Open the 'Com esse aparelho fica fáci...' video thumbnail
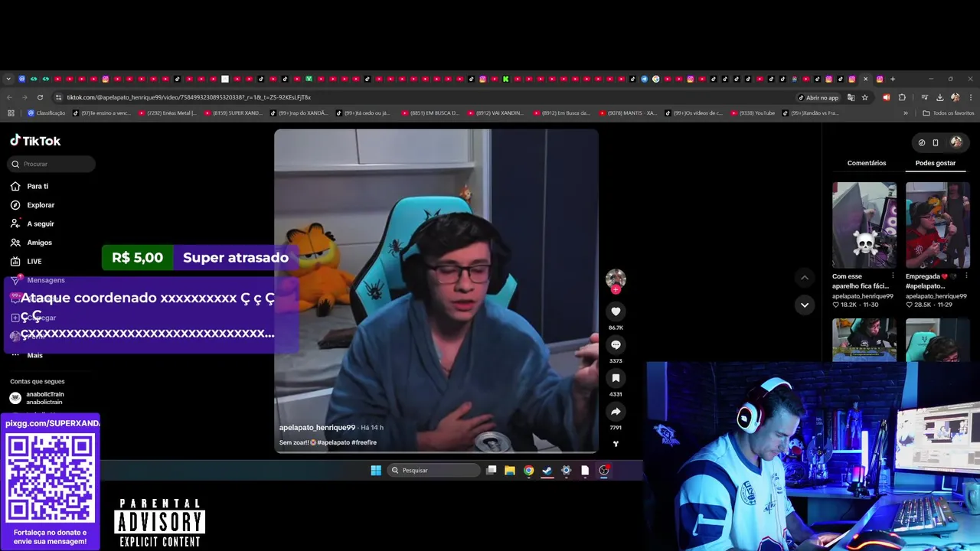 [864, 225]
